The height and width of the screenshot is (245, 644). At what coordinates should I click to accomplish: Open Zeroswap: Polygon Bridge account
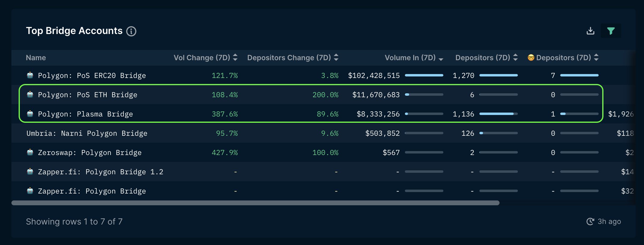90,153
